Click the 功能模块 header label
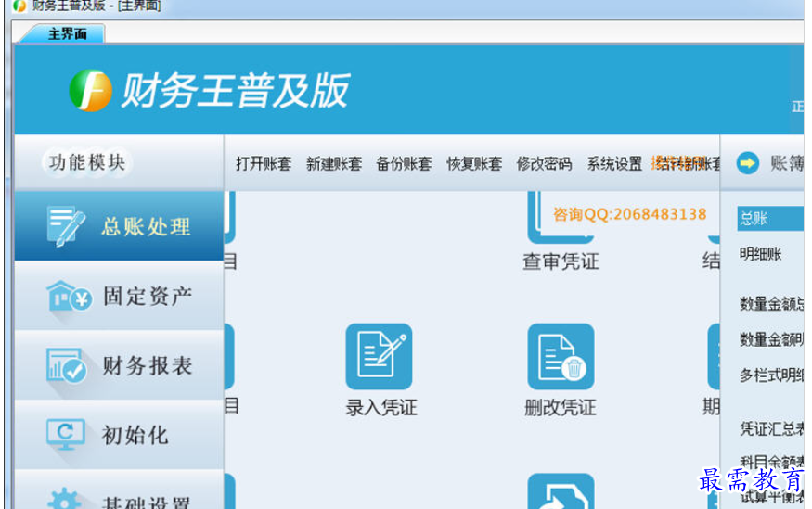The width and height of the screenshot is (812, 509). click(x=87, y=162)
